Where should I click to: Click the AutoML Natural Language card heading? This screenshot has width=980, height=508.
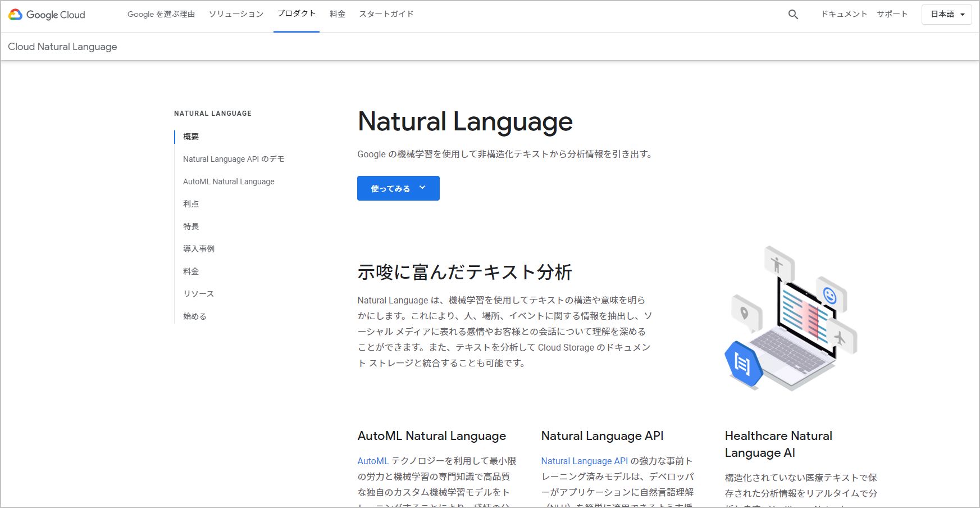(x=432, y=436)
